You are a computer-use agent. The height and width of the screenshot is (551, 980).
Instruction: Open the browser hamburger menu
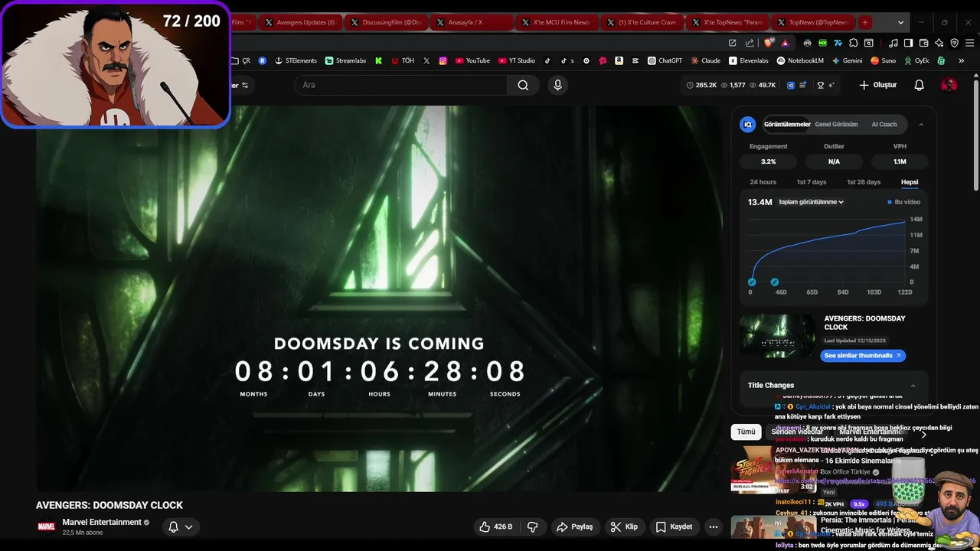pos(969,43)
